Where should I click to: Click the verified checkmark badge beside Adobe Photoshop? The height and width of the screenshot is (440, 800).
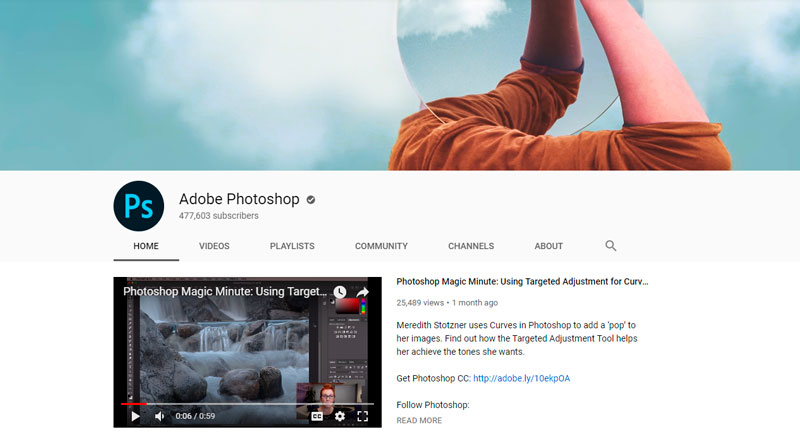311,200
